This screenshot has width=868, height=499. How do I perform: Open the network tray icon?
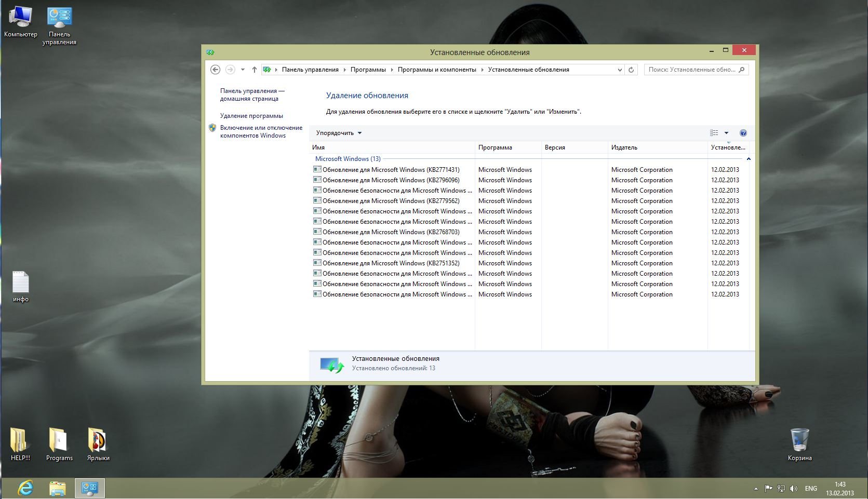click(781, 488)
